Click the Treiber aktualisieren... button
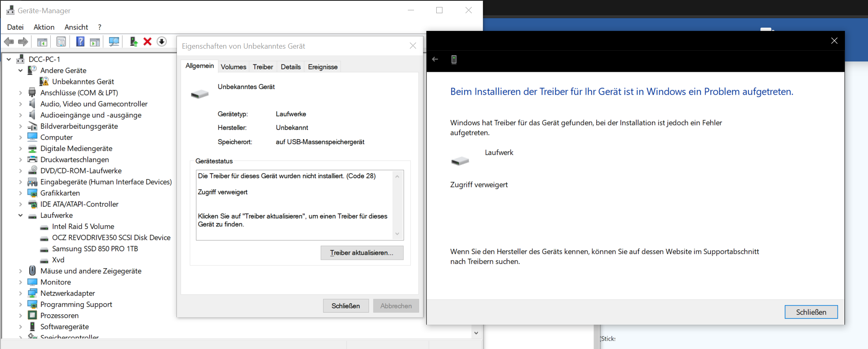This screenshot has height=349, width=868. click(x=362, y=253)
